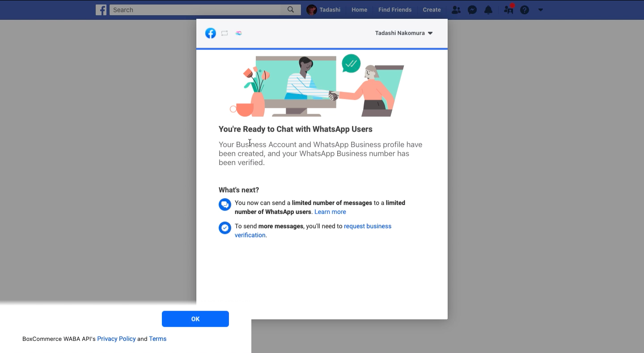
Task: Focus the Facebook Search field
Action: [195, 10]
